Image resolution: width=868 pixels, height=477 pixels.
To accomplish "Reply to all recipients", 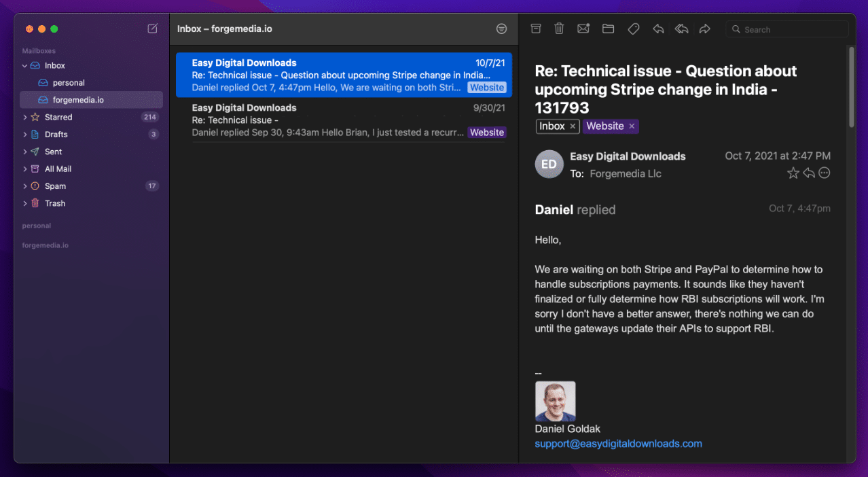I will pos(681,29).
